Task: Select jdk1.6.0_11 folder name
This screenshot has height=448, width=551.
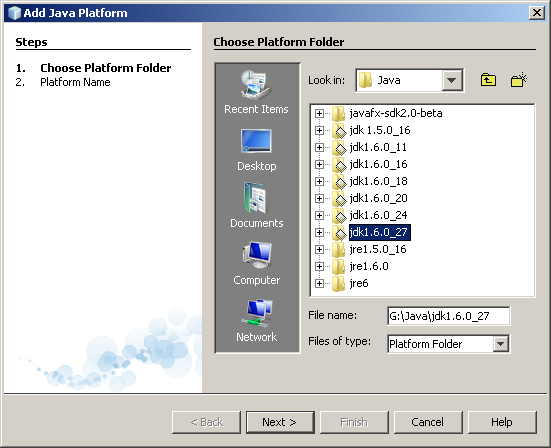Action: 378,147
